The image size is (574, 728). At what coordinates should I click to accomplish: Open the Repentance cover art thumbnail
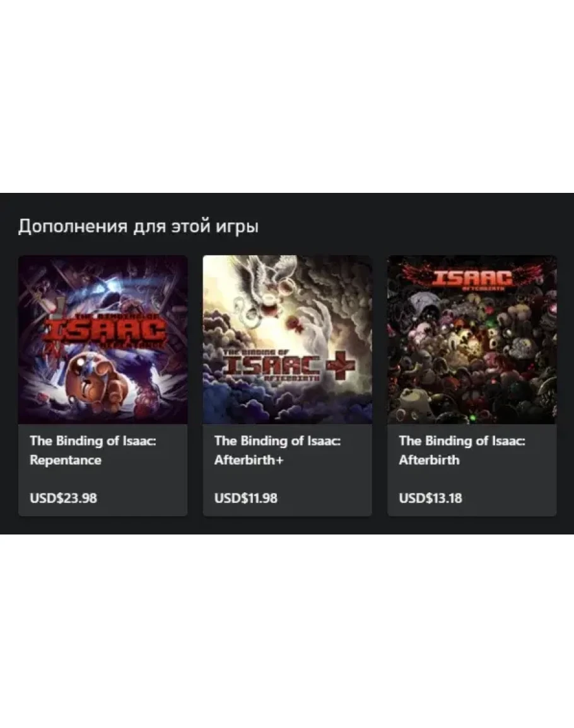click(x=103, y=339)
